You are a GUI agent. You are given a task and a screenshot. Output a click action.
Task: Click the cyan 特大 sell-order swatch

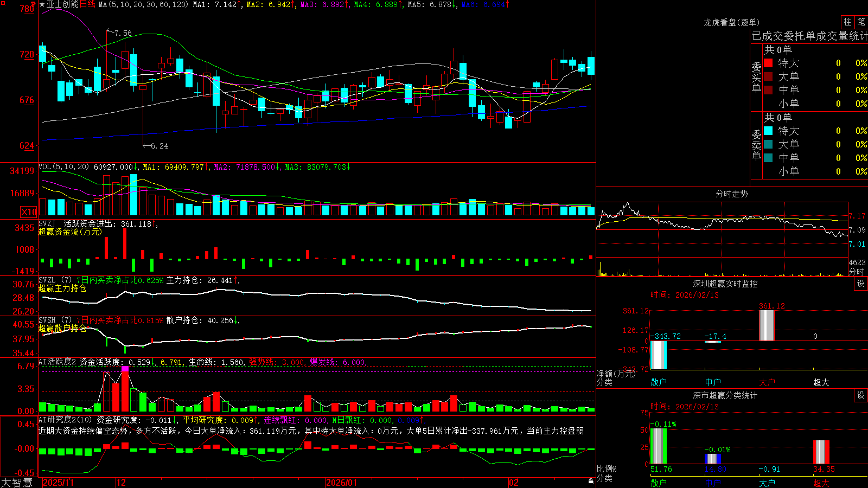coord(768,131)
